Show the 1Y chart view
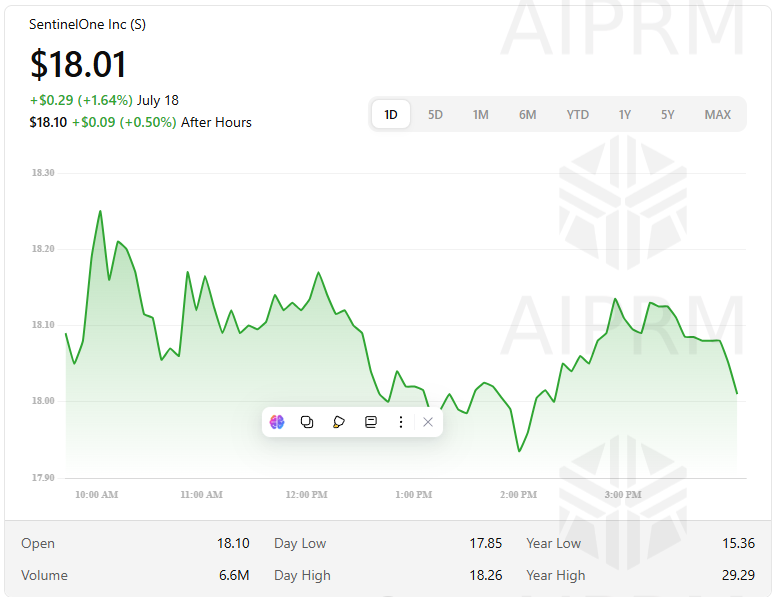Viewport: 774px width, 597px height. pos(624,115)
